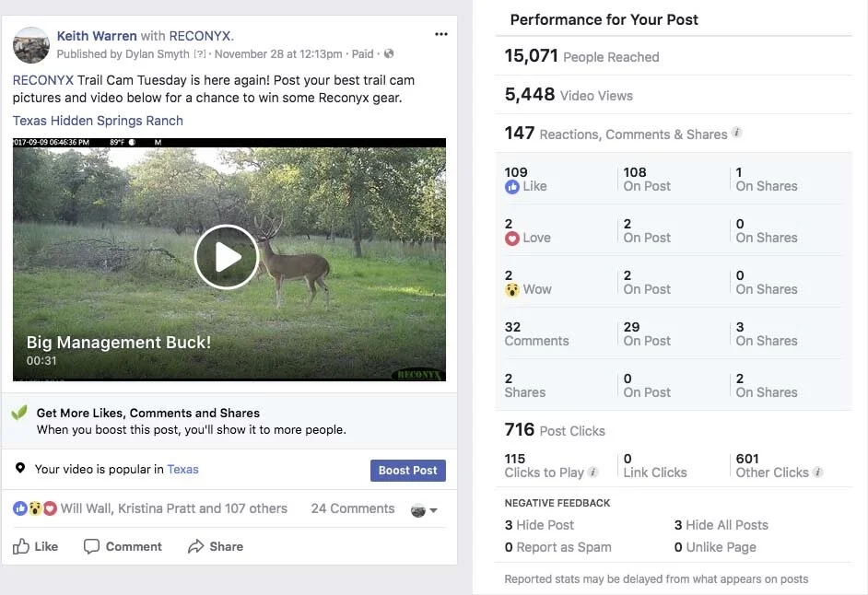Click the green leaf boost icon
868x595 pixels.
pyautogui.click(x=19, y=413)
